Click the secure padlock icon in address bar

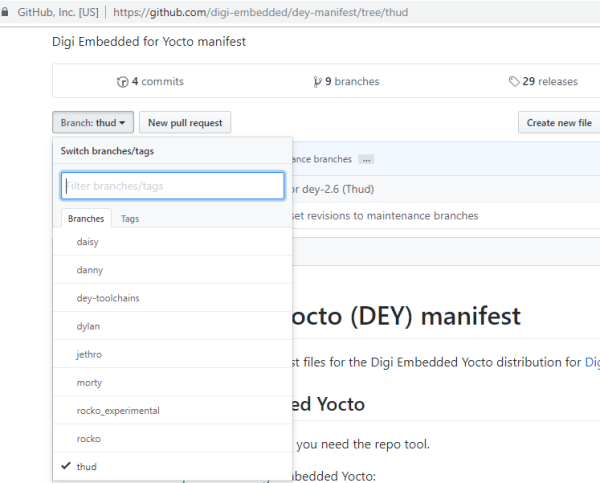pyautogui.click(x=5, y=12)
